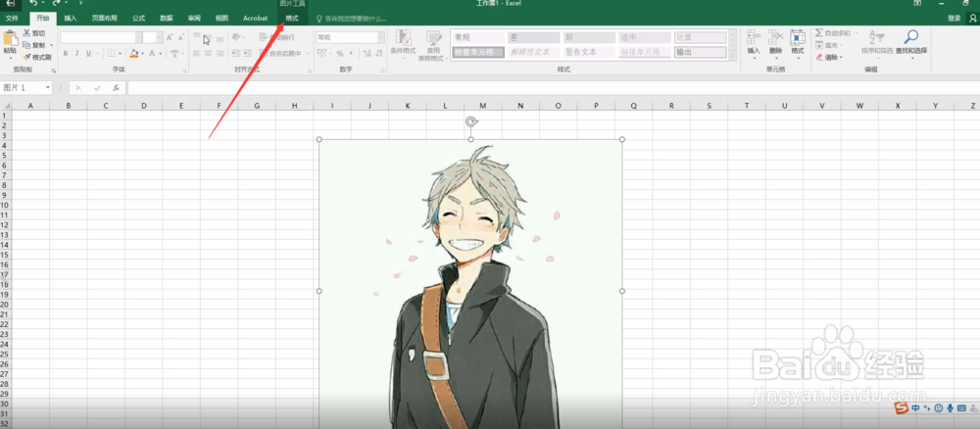This screenshot has width=980, height=429.
Task: Click the accounting number format icon
Action: point(321,54)
